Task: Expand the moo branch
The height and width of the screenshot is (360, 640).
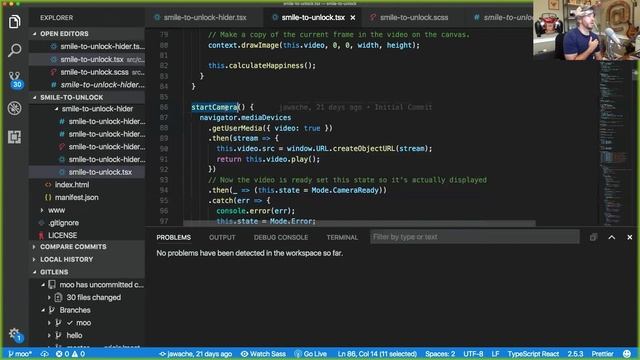Action: 49,322
